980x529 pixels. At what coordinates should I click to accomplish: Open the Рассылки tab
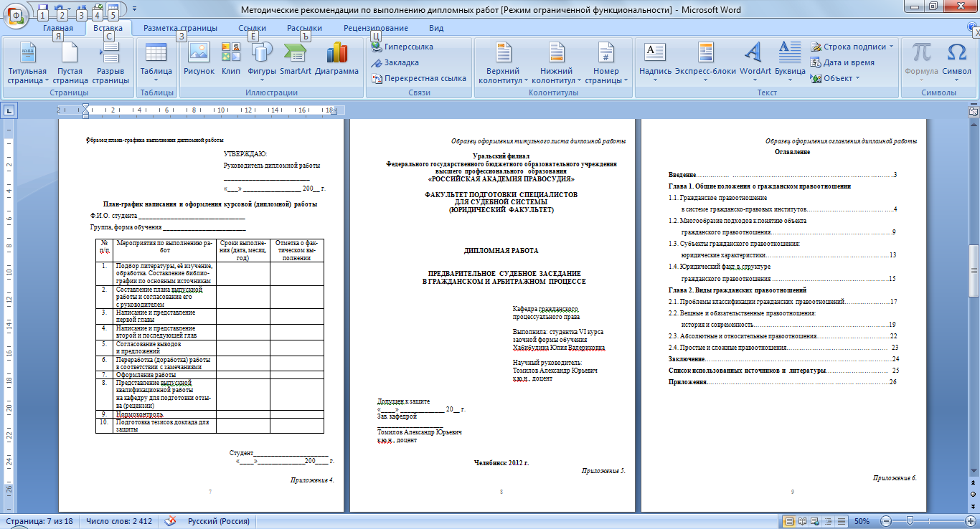pyautogui.click(x=304, y=28)
